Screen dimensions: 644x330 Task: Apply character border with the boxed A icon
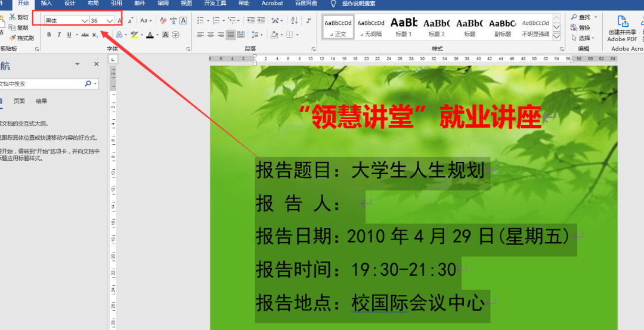(183, 20)
